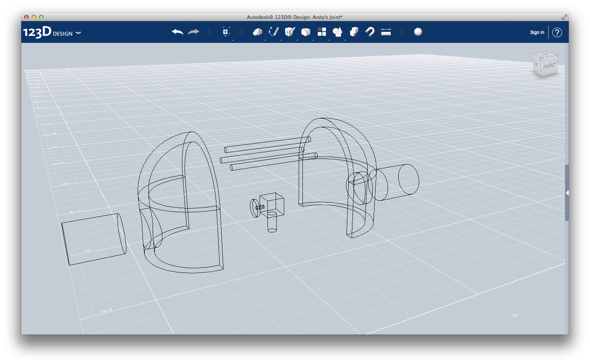Screen dimensions: 590x364
Task: Click the FRONT face of view cube
Action: 549,66
